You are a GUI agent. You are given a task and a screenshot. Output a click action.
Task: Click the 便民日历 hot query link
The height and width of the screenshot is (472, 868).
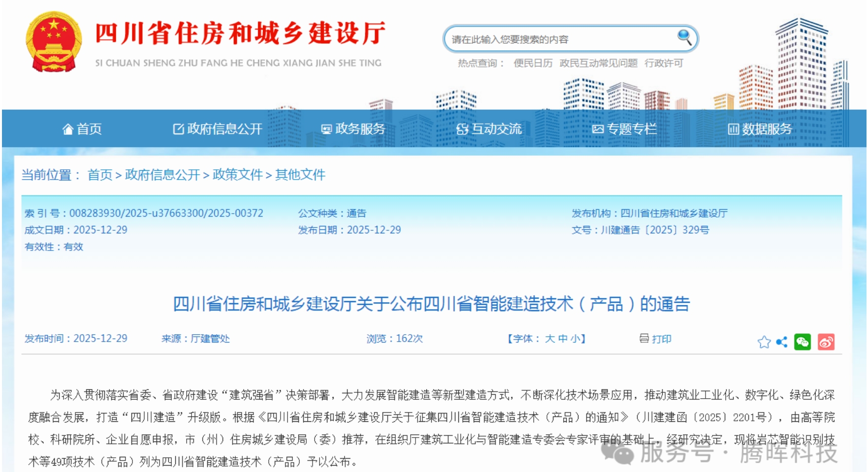click(533, 63)
